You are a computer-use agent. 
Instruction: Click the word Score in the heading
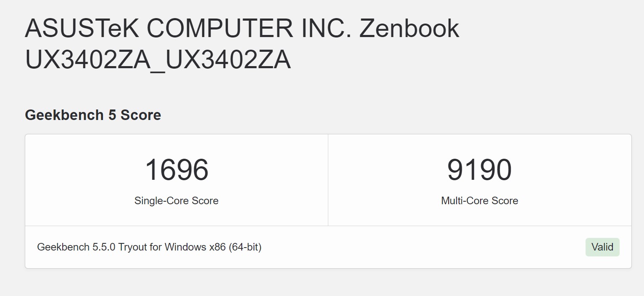tap(140, 115)
